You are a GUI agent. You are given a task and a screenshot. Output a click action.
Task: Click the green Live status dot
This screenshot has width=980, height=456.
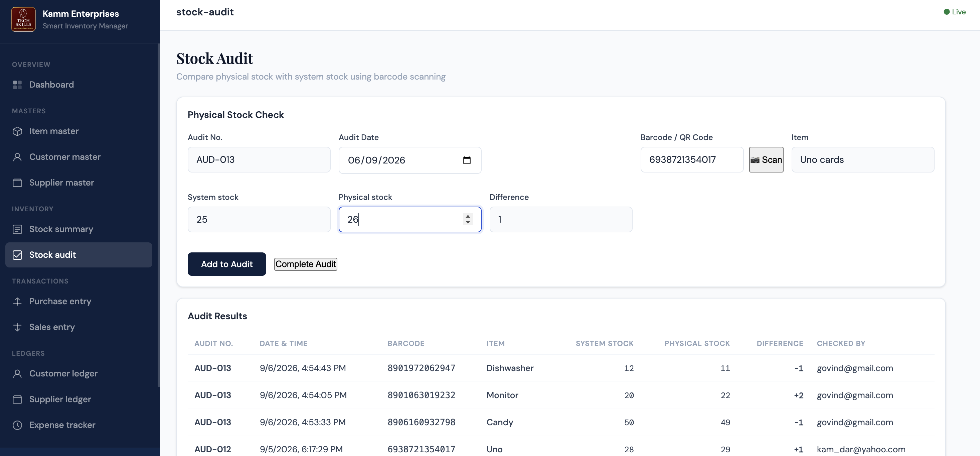(947, 12)
